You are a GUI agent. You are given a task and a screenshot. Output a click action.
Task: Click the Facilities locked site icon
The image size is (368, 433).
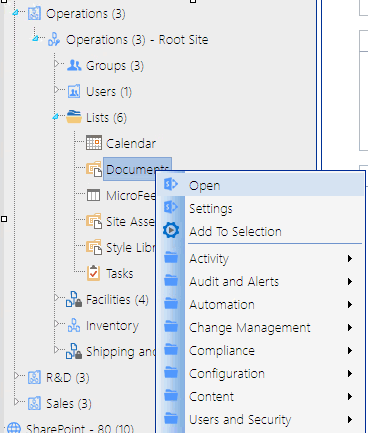coord(74,299)
